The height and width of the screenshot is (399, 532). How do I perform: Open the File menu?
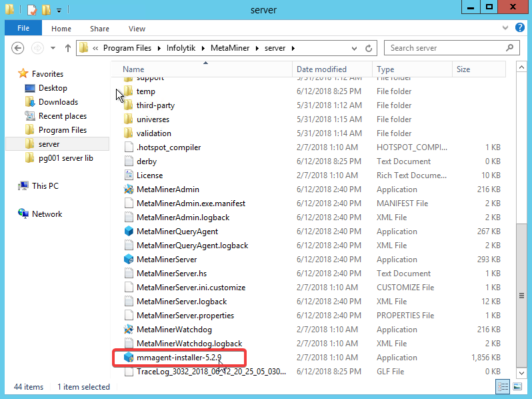pyautogui.click(x=23, y=28)
